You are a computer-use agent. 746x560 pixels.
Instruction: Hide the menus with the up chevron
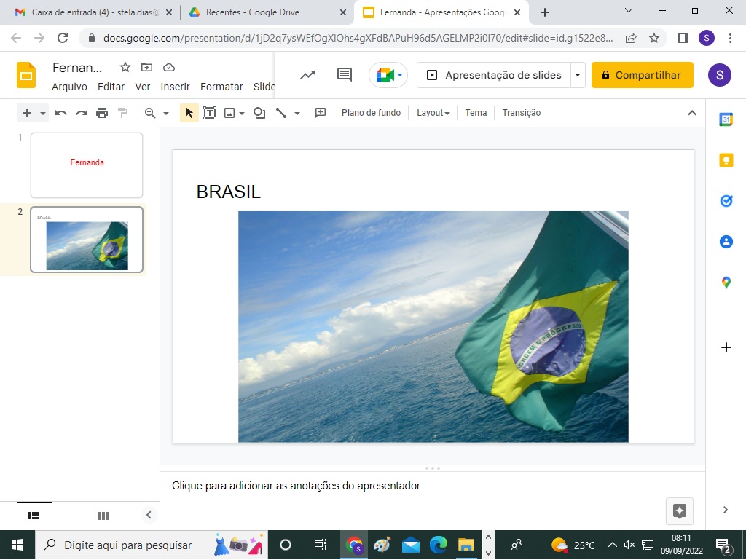692,113
